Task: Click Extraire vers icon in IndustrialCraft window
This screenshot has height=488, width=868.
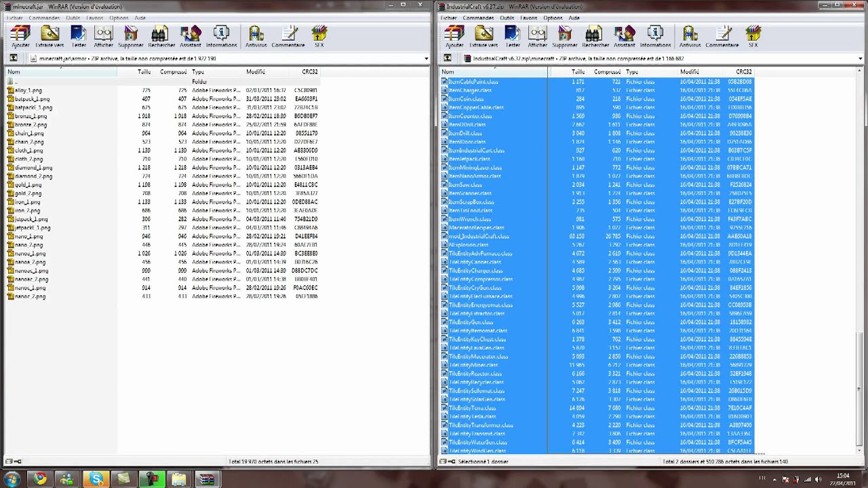Action: [484, 36]
